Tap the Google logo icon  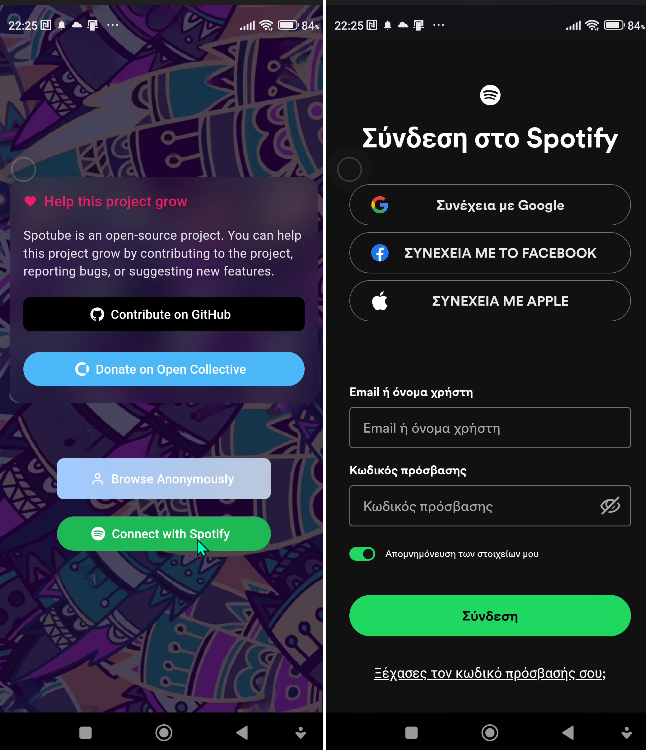point(380,205)
